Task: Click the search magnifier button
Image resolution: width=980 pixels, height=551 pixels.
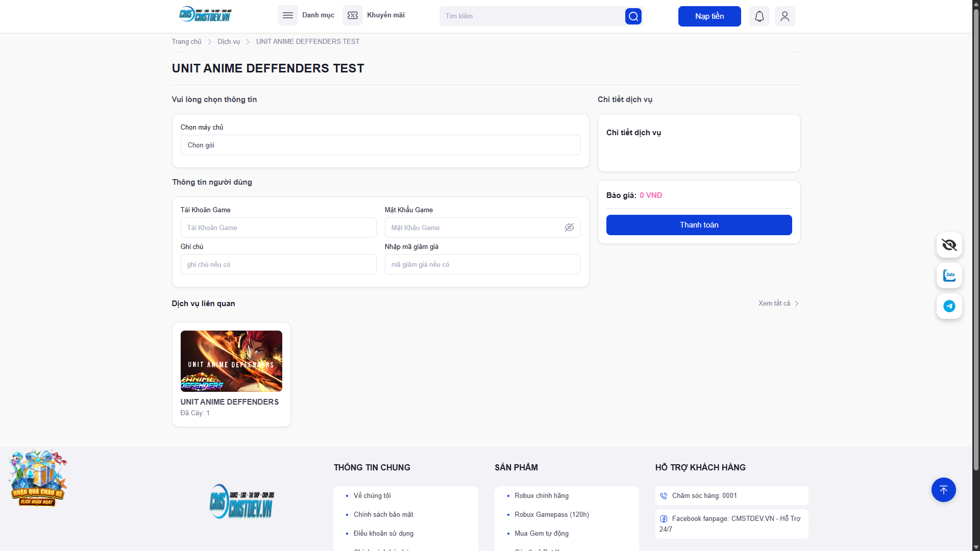Action: [633, 16]
